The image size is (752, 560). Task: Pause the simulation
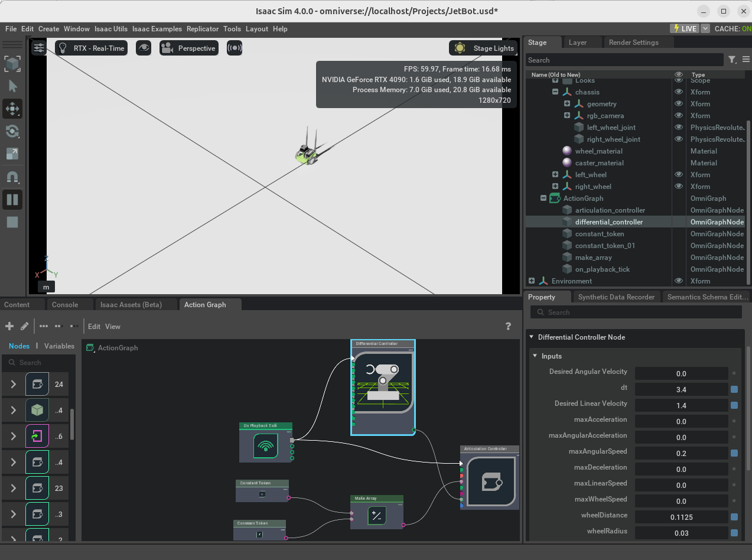tap(12, 199)
